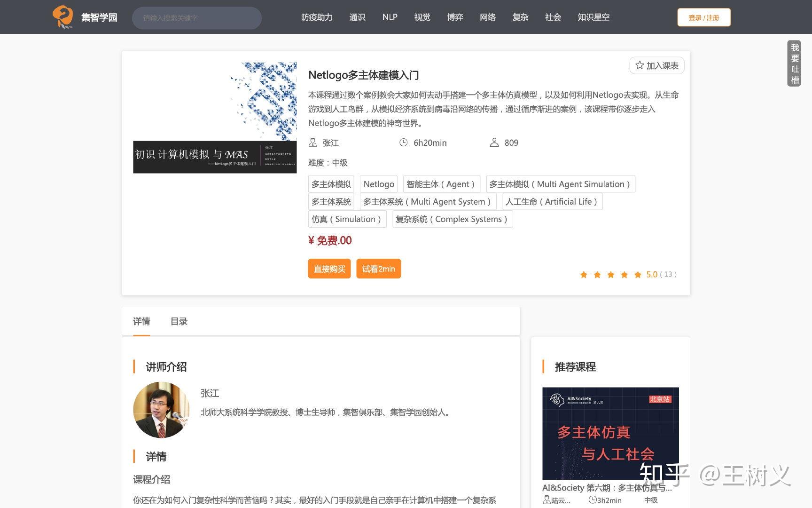This screenshot has width=812, height=508.
Task: Click the 集智学园 fox logo
Action: (63, 16)
